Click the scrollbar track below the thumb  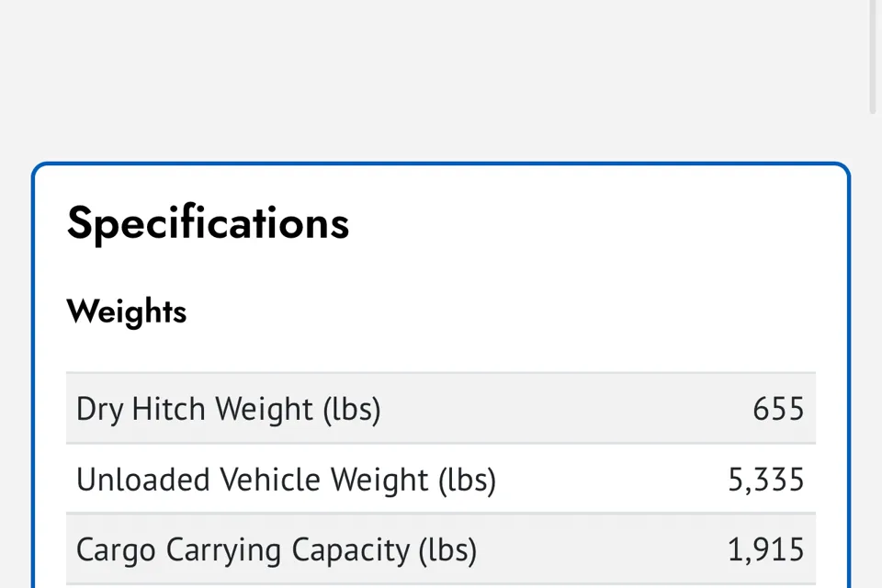pos(873,349)
